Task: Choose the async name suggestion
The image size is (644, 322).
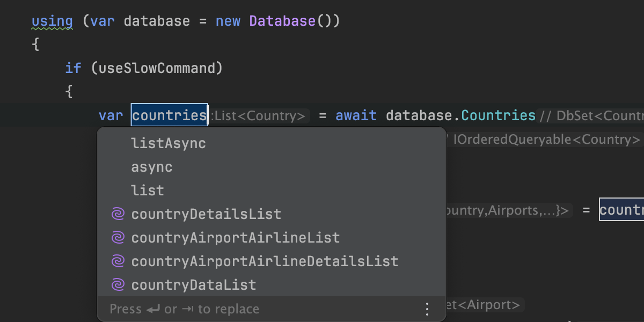Action: point(152,167)
